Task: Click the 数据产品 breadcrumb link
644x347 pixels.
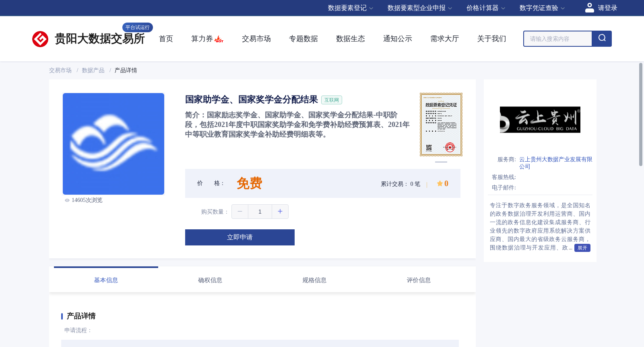Action: pyautogui.click(x=93, y=71)
